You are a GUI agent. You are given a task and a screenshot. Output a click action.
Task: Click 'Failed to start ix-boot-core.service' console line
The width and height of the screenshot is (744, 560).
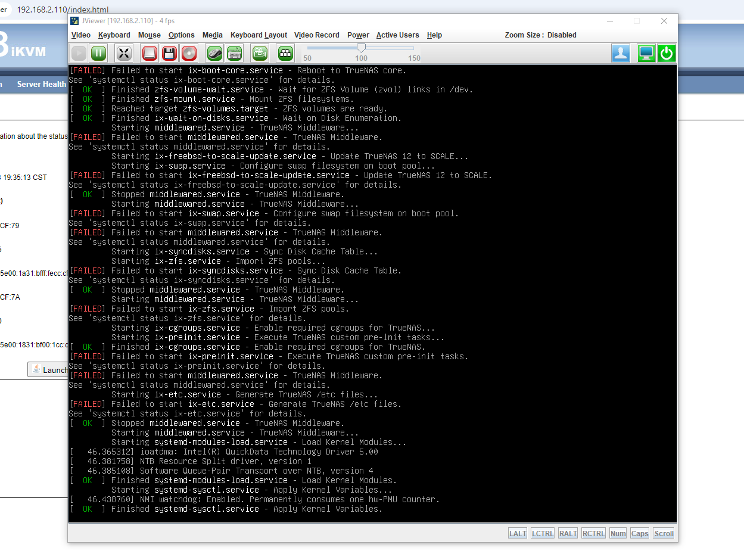[238, 70]
